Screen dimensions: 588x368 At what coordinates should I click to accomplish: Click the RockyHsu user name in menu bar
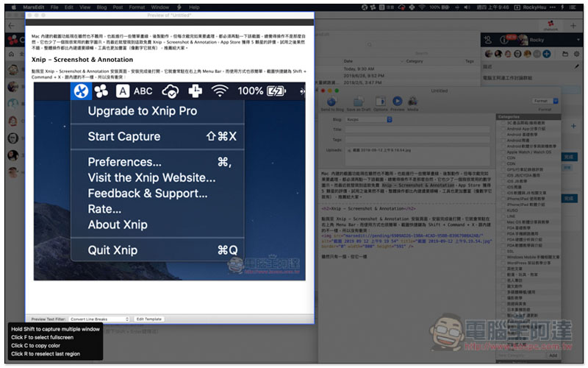[535, 7]
